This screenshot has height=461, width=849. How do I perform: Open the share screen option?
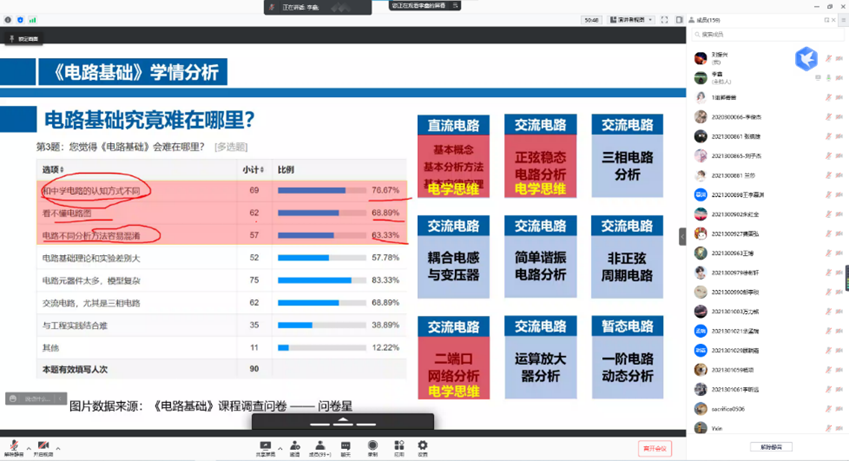pyautogui.click(x=265, y=448)
